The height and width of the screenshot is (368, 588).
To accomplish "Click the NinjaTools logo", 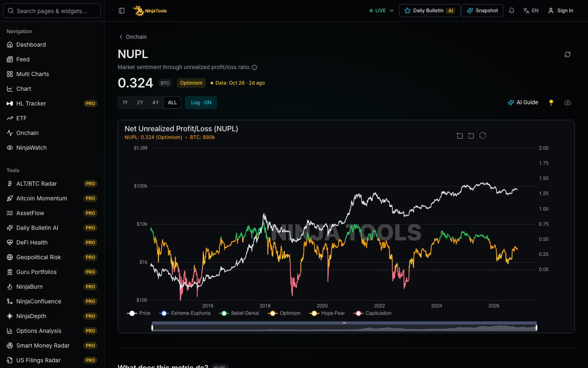I will [150, 11].
